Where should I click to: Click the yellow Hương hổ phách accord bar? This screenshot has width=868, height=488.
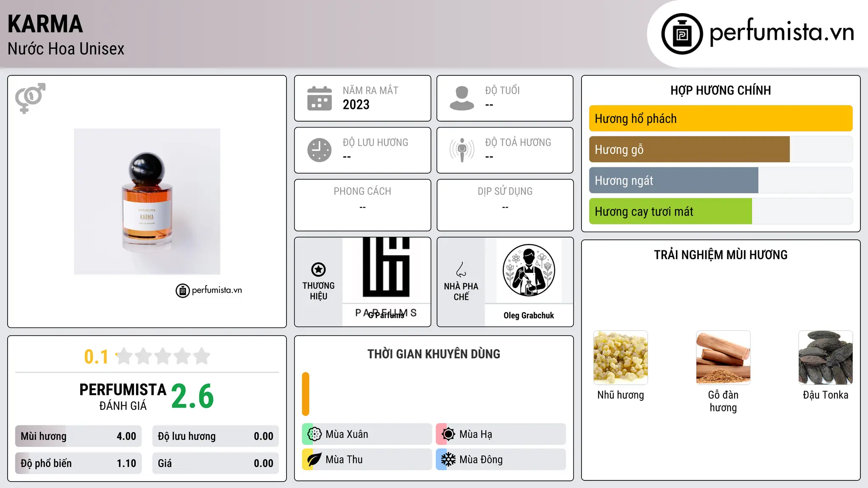(x=721, y=119)
